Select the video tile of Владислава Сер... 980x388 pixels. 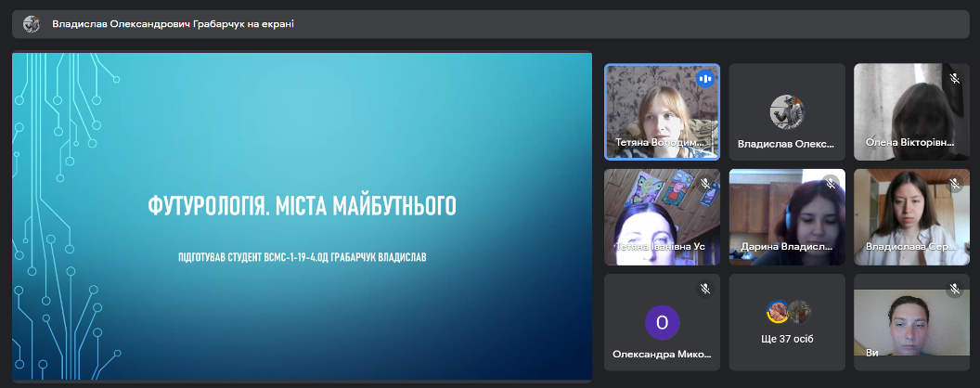coord(912,217)
